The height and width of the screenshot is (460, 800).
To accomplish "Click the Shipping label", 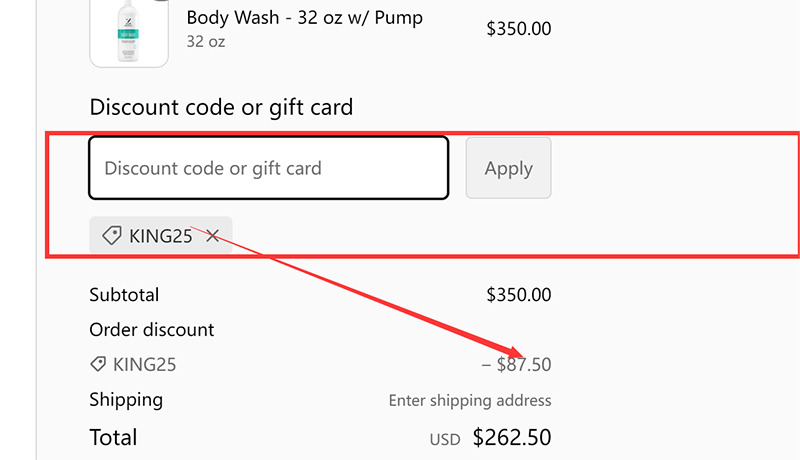I will click(x=126, y=400).
